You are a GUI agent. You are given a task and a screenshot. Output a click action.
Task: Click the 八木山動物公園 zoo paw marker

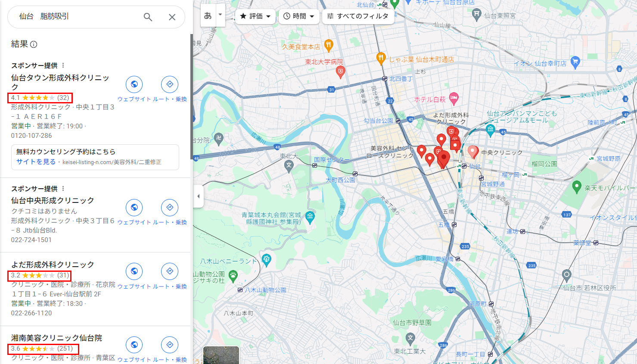[233, 276]
